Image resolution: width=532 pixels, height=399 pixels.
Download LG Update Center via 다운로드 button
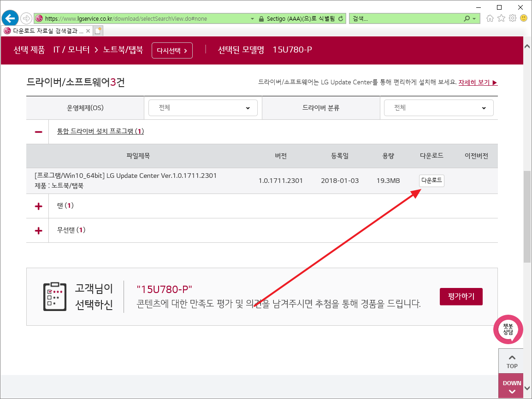(x=432, y=180)
